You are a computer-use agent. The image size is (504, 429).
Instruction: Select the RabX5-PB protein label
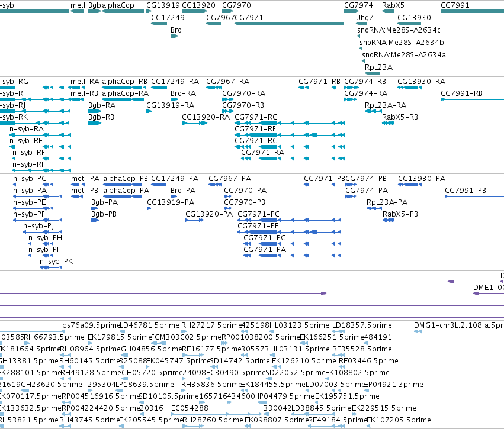(400, 214)
